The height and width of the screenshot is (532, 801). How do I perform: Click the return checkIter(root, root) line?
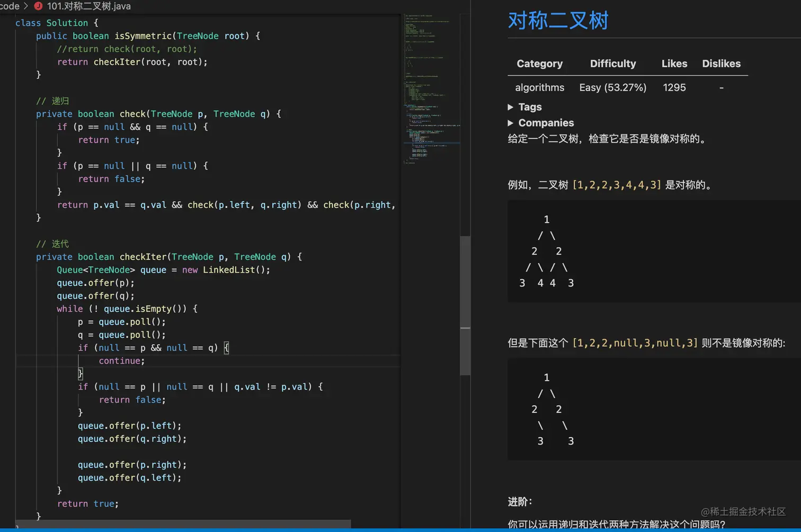(132, 62)
